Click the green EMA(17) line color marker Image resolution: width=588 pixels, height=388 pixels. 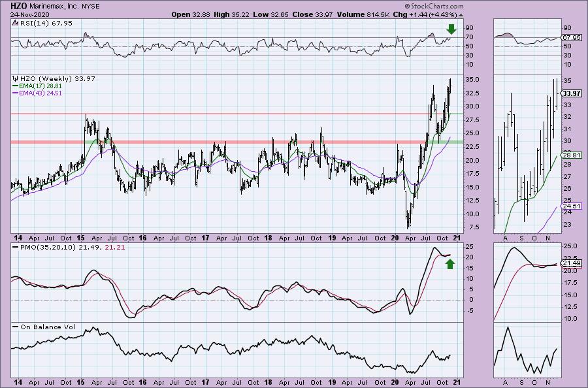pyautogui.click(x=16, y=86)
